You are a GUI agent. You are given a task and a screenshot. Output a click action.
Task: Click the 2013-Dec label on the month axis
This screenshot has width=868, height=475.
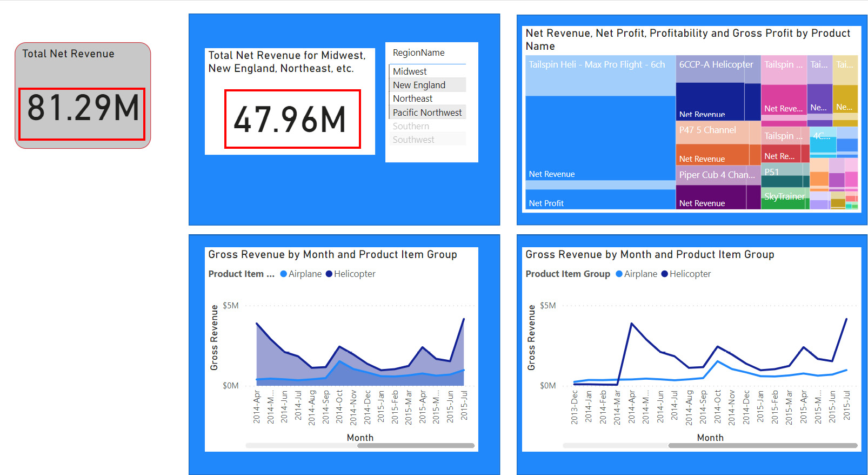[x=575, y=407]
